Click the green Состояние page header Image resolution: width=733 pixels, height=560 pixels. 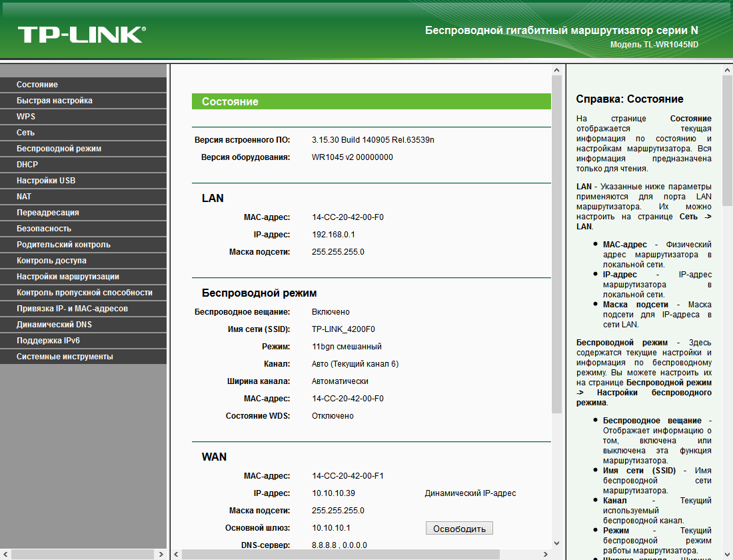coord(371,101)
